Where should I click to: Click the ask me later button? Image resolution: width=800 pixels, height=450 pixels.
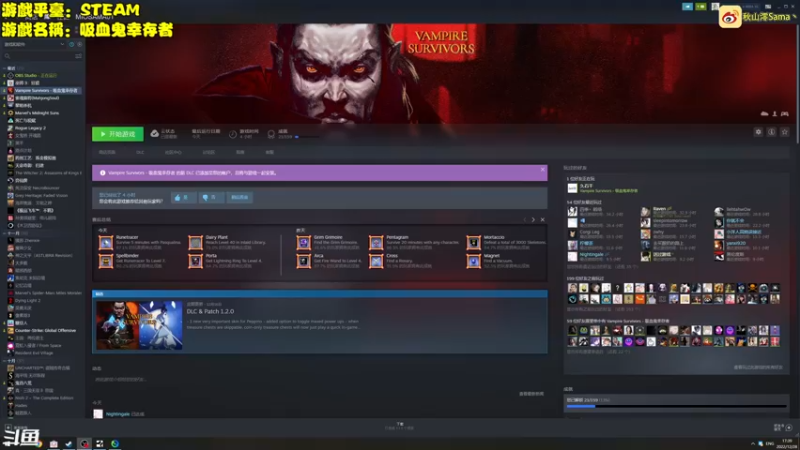tap(239, 197)
